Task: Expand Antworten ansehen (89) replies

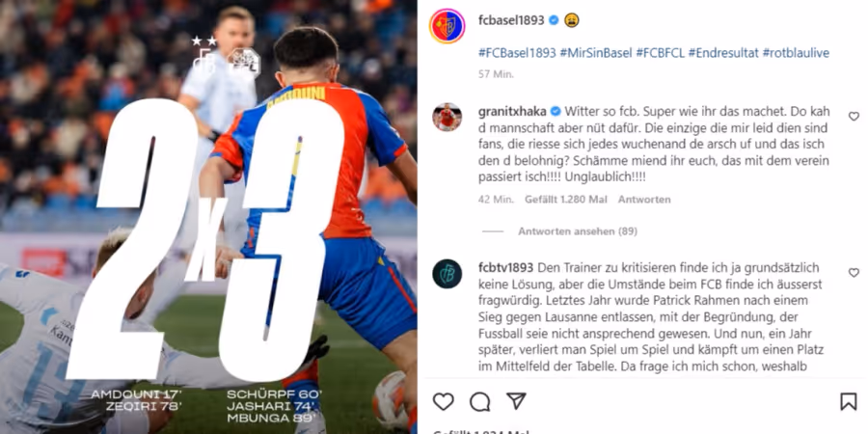Action: 578,231
